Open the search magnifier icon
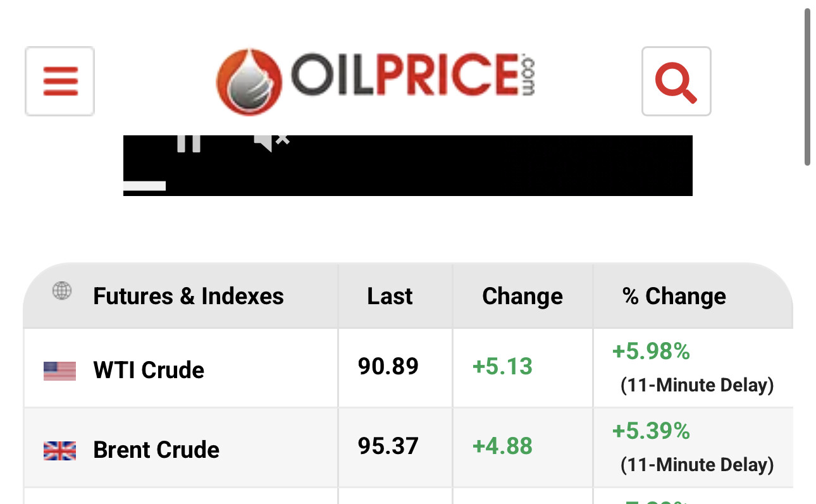 [x=676, y=81]
